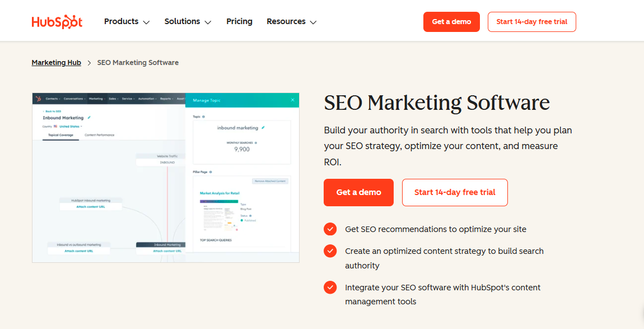This screenshot has width=644, height=329.
Task: Open the Marketing menu in the dashboard navigation
Action: [96, 99]
